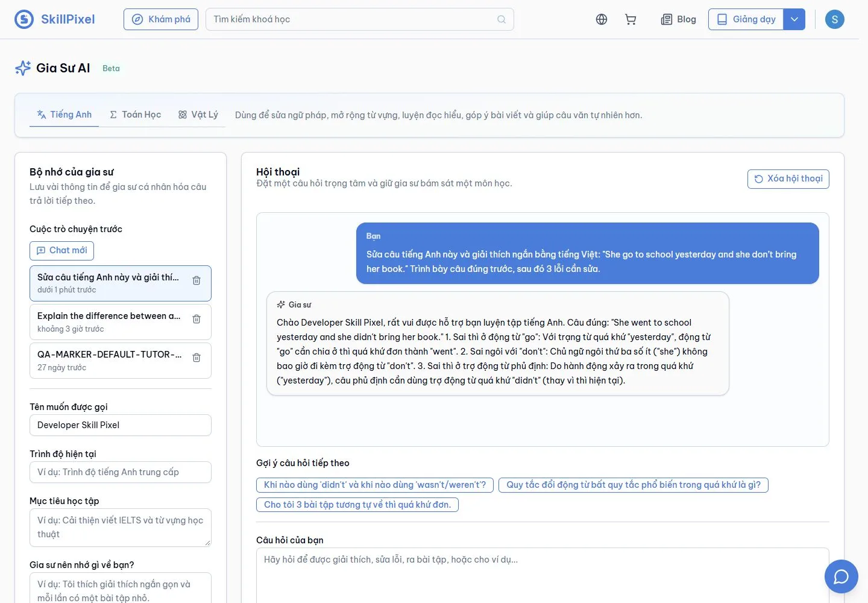This screenshot has height=603, width=868.
Task: Click the Giảng dạy button
Action: point(746,19)
